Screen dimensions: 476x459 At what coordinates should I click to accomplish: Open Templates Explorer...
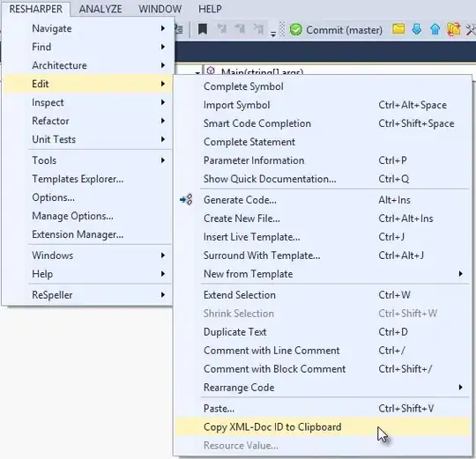[x=88, y=179]
